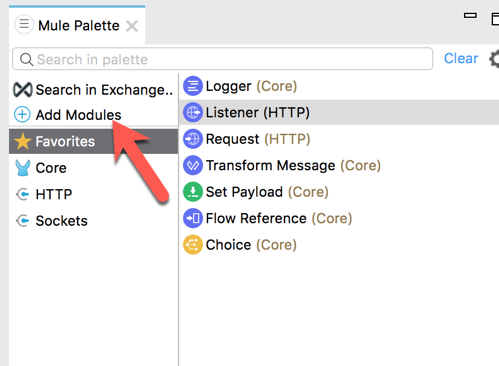Click the Core module mule icon
Image resolution: width=499 pixels, height=366 pixels.
coord(23,168)
